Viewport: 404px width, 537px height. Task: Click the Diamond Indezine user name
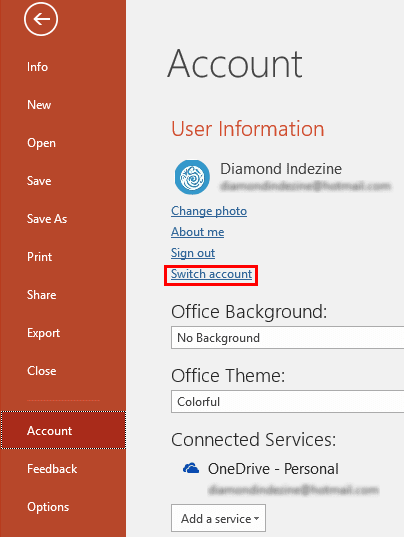(x=281, y=169)
